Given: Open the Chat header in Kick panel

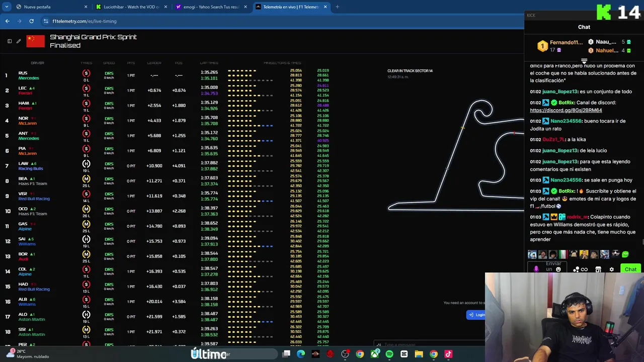Looking at the screenshot, I should [x=584, y=27].
